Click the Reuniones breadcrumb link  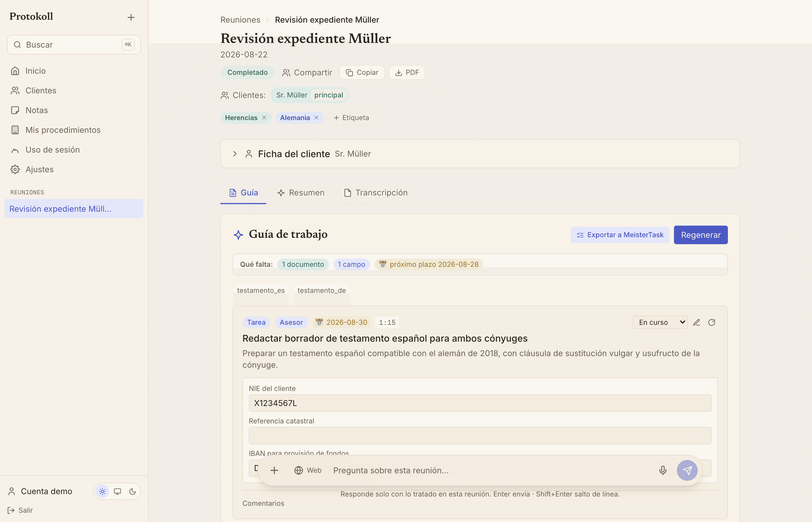240,20
